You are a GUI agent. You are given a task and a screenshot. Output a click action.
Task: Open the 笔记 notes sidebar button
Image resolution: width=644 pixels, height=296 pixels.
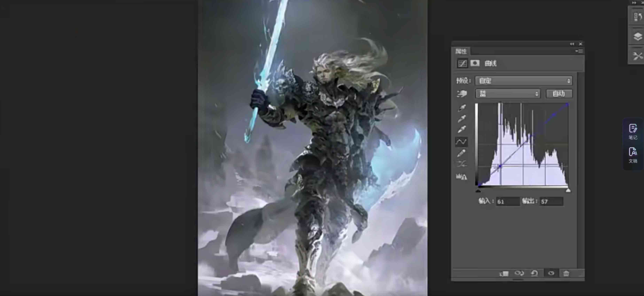(x=633, y=132)
